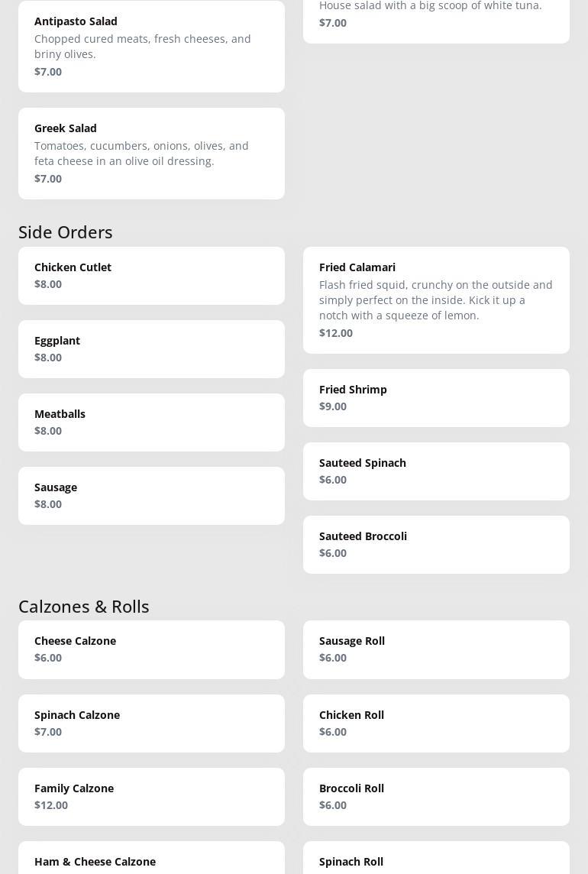Open the Ham & Cheese Calzone card
The height and width of the screenshot is (874, 588).
(151, 860)
